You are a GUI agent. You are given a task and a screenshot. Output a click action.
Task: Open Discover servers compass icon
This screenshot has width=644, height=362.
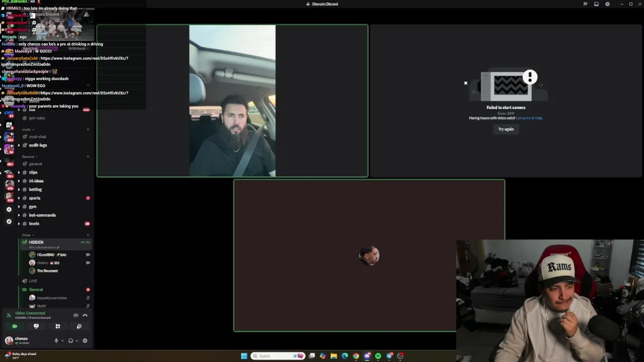(x=9, y=221)
